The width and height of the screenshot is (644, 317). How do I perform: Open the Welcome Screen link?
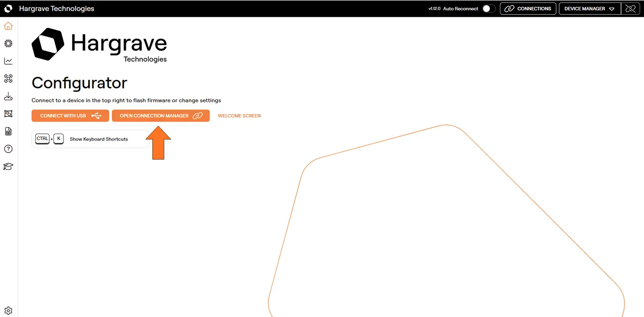click(239, 116)
